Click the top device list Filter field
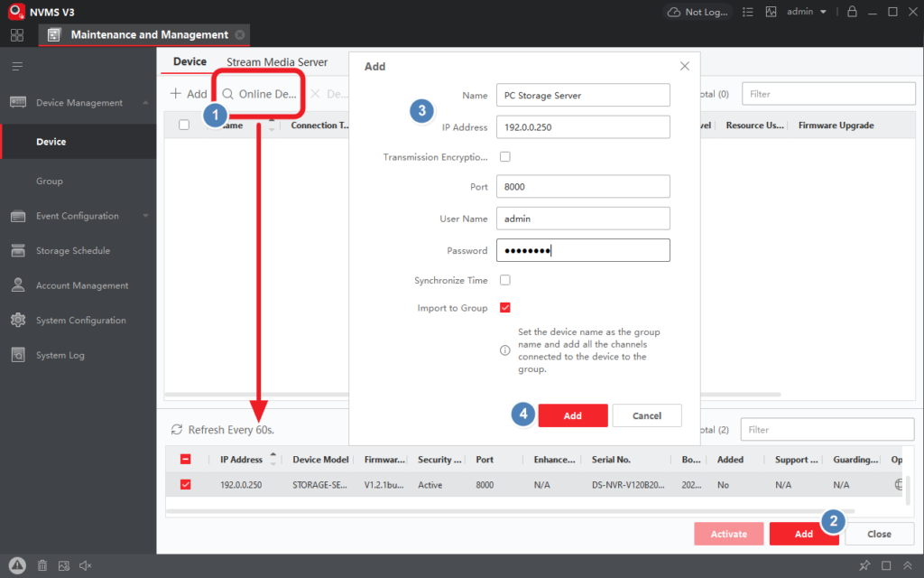Screen dimensions: 924x578 (828, 94)
